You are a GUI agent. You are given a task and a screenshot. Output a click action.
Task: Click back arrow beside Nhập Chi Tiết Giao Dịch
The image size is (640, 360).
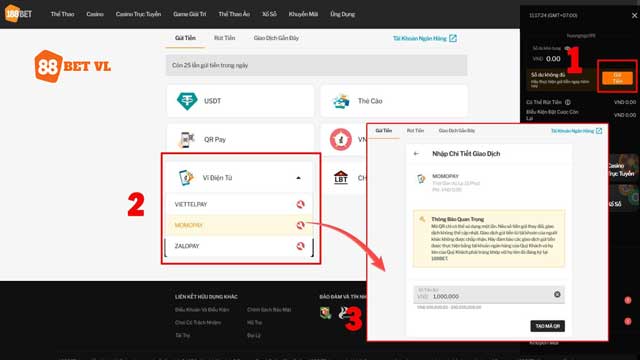pos(416,153)
